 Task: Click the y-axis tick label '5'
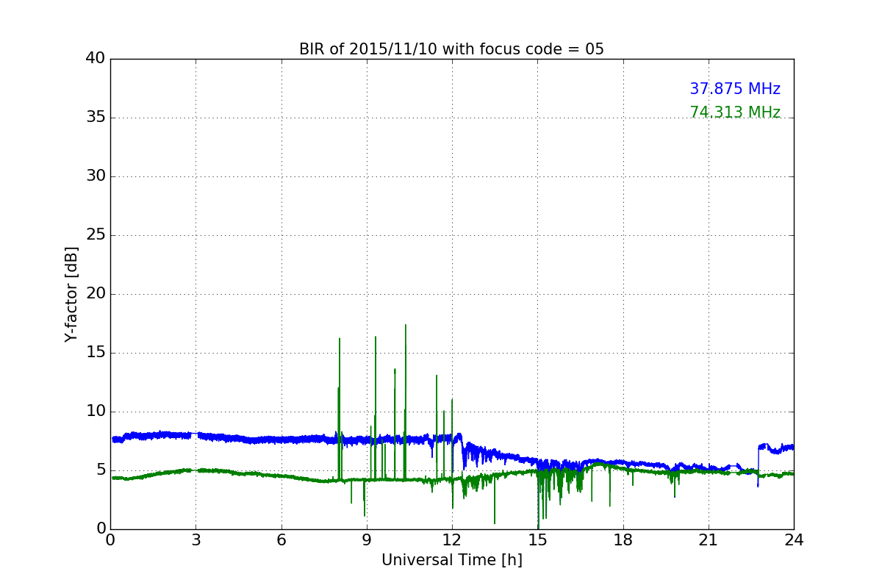pyautogui.click(x=101, y=470)
